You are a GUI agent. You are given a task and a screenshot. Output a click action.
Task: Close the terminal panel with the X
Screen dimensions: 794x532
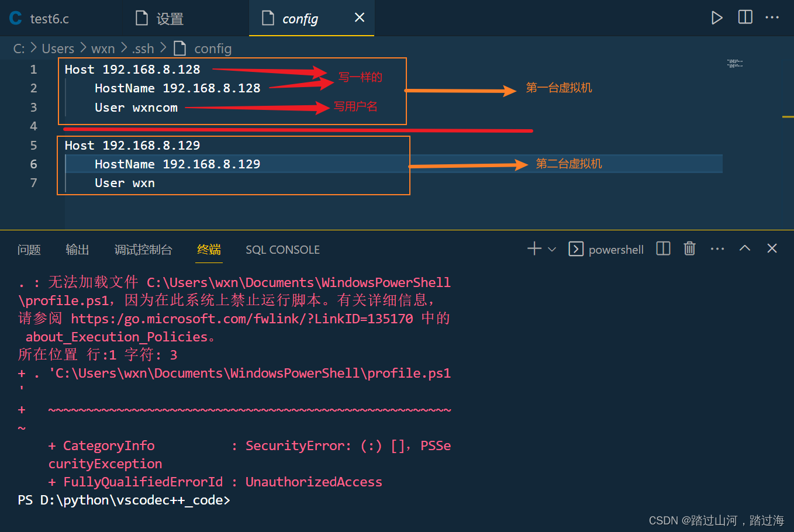pos(772,248)
